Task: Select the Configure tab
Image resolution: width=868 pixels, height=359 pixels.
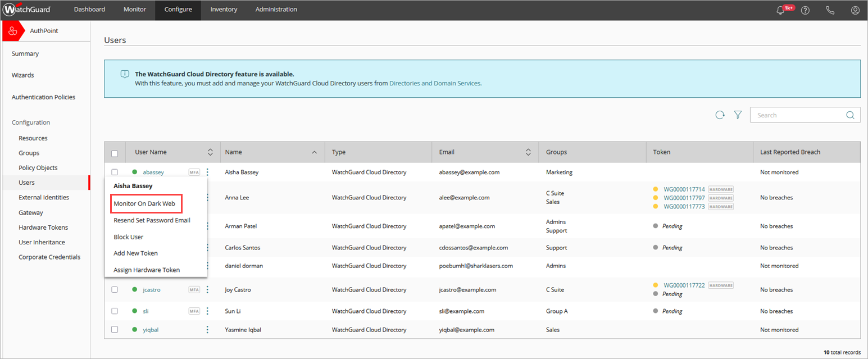Action: (x=178, y=10)
